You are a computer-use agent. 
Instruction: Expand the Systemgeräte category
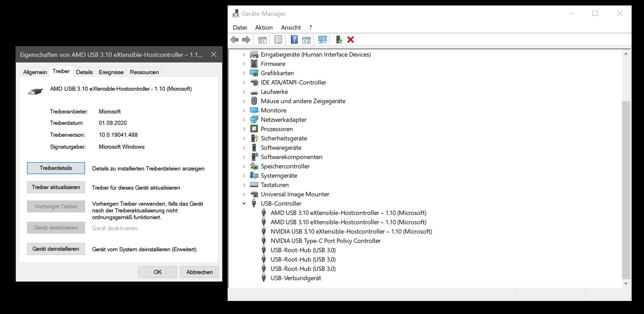click(x=244, y=176)
